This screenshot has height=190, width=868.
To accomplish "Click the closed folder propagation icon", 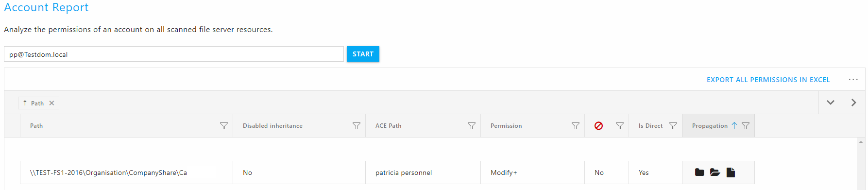I will [x=699, y=172].
